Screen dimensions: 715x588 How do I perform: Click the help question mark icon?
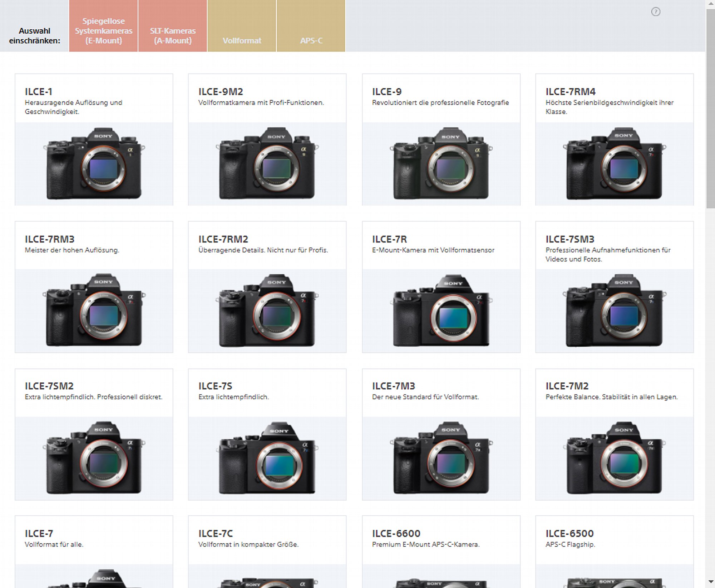coord(655,12)
